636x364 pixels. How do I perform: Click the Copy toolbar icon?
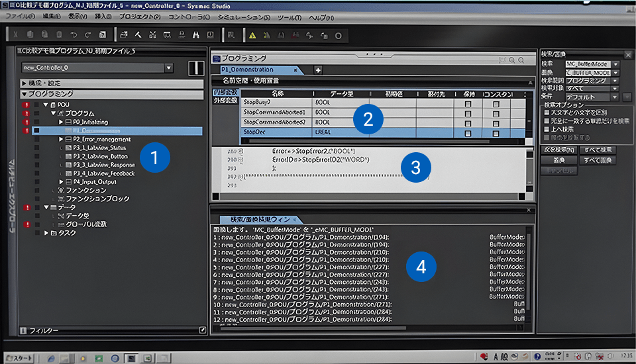pyautogui.click(x=30, y=34)
